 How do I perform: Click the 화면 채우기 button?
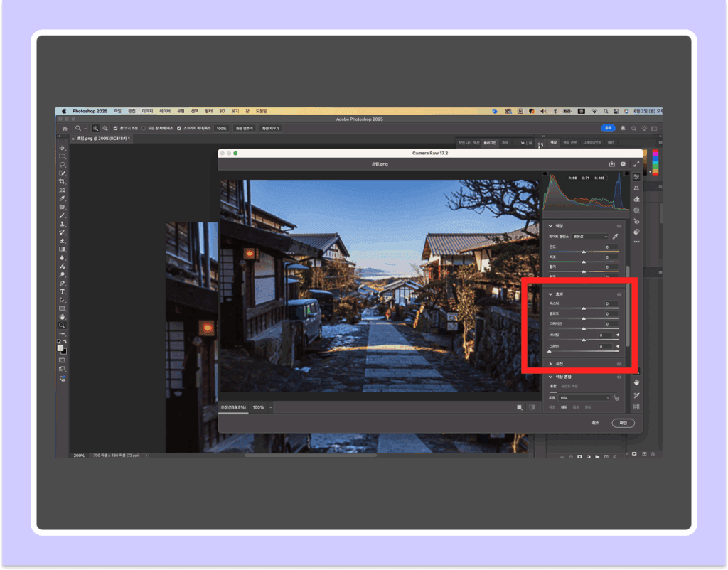tap(271, 129)
